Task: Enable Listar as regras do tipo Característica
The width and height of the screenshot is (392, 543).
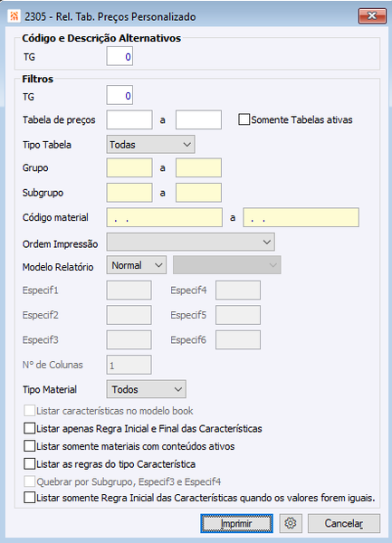Action: coord(30,463)
